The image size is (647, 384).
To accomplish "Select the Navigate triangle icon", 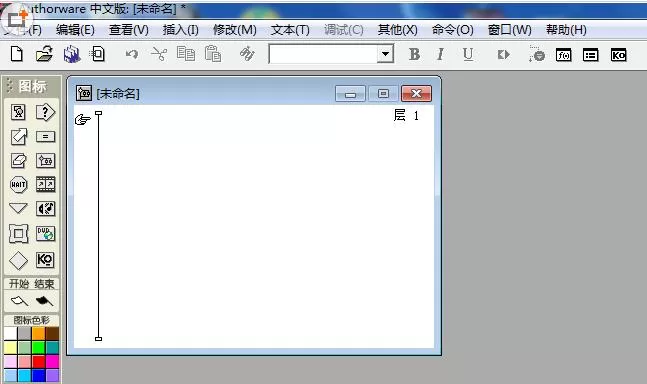I will (x=18, y=208).
